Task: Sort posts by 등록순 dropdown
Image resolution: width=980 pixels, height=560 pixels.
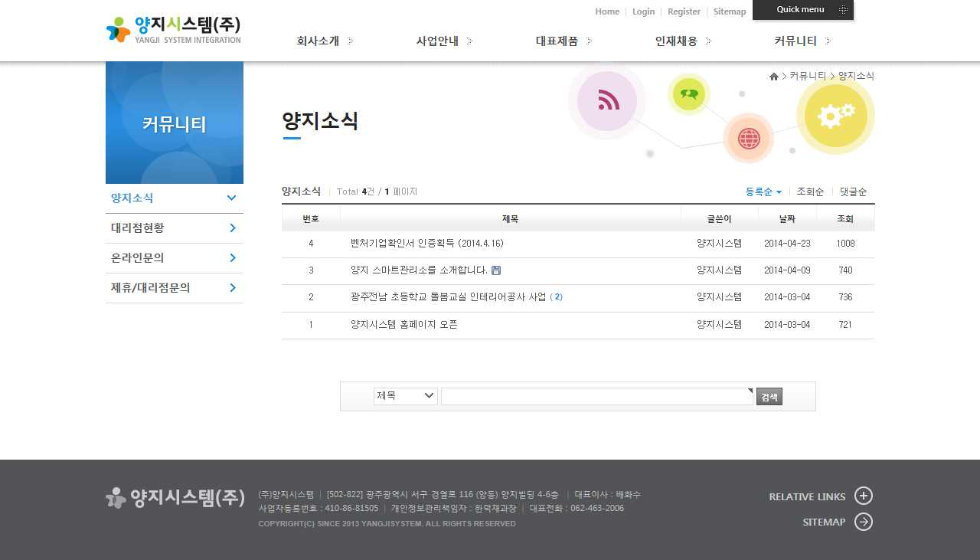Action: pyautogui.click(x=763, y=192)
